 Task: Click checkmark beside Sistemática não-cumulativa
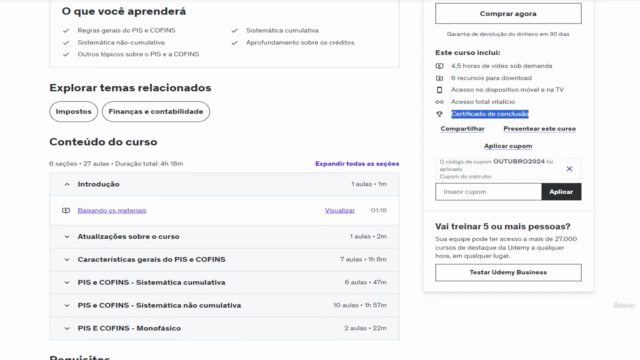(66, 42)
